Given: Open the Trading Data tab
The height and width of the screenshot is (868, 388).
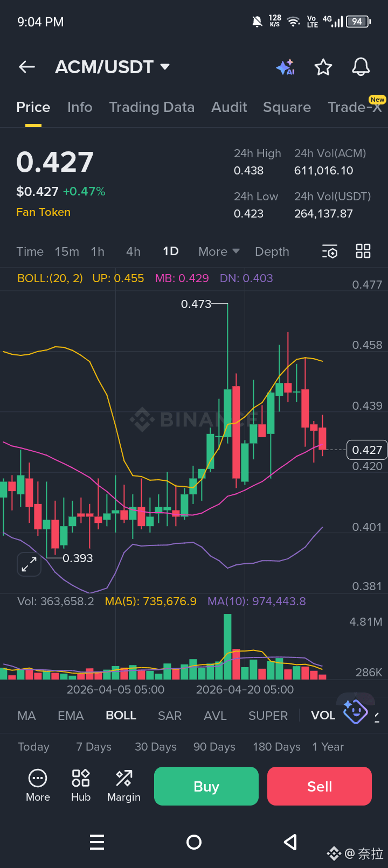Looking at the screenshot, I should pyautogui.click(x=152, y=107).
